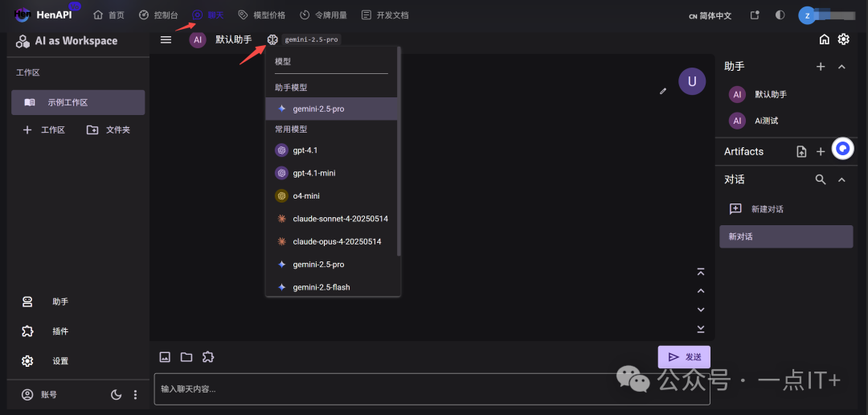Screen dimensions: 868x415
Task: Add a new assistant with plus icon
Action: (x=821, y=67)
